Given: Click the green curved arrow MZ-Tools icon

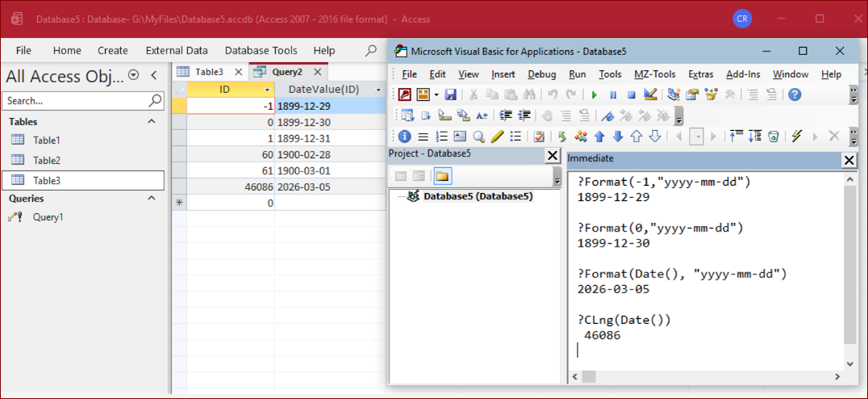Looking at the screenshot, I should pos(562,136).
